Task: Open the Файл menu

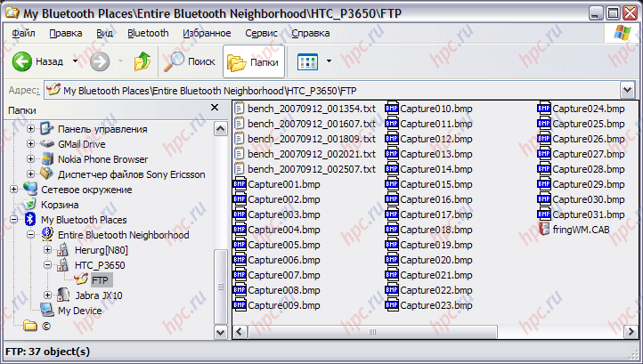Action: [23, 33]
